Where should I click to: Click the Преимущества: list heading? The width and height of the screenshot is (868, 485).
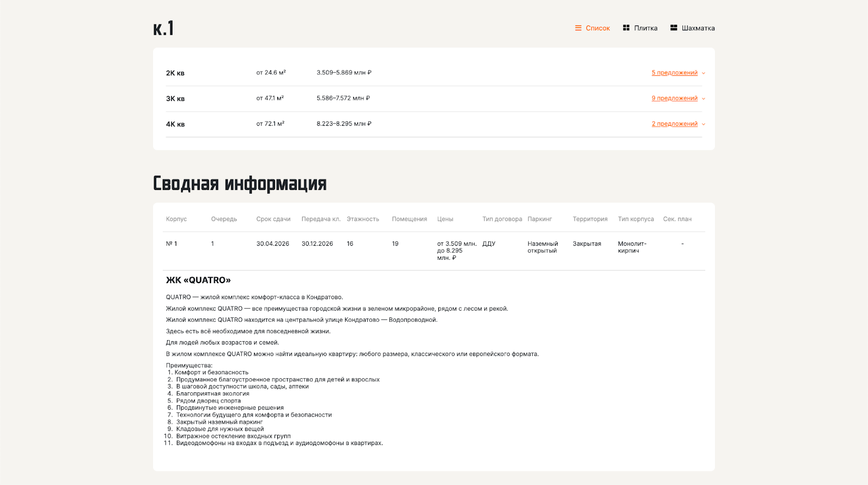pos(189,366)
